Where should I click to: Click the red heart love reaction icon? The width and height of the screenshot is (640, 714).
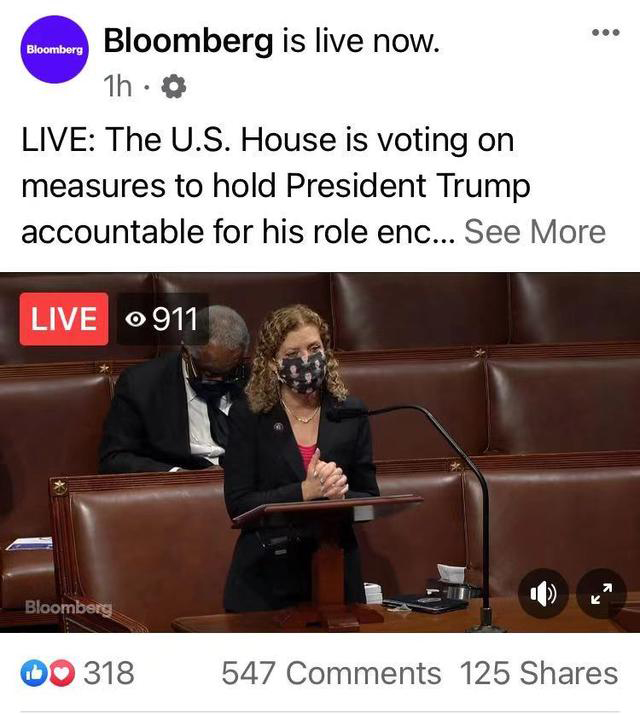tap(61, 673)
